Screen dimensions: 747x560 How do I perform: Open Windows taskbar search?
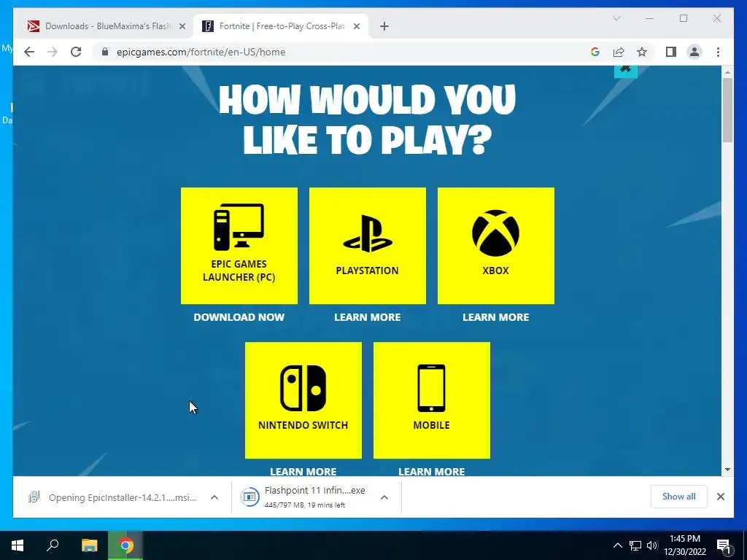(x=53, y=545)
